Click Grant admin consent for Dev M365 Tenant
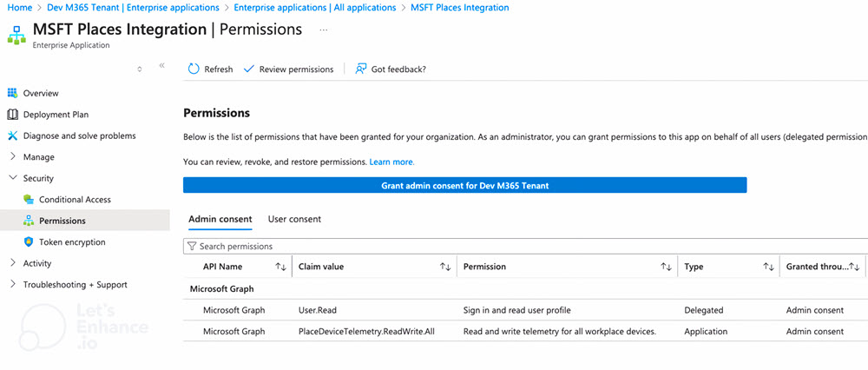 coord(464,185)
